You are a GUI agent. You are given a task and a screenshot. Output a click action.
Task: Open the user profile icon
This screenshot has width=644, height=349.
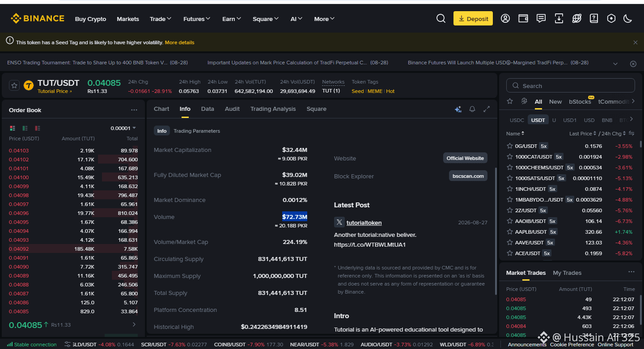click(505, 18)
